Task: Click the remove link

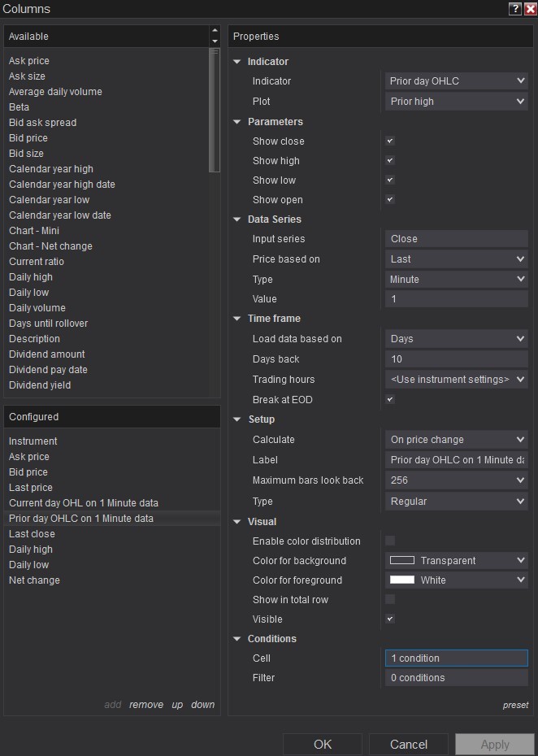Action: click(x=146, y=705)
